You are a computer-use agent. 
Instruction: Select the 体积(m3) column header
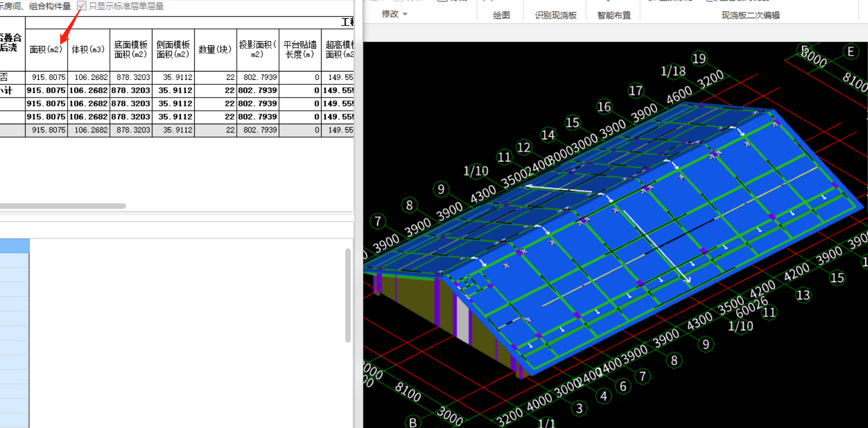(89, 49)
